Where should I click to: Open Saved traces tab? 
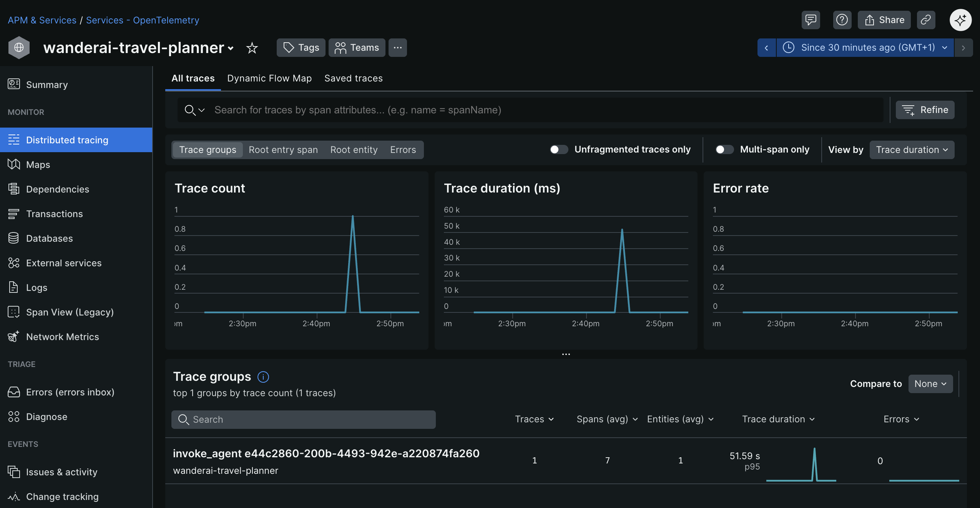point(353,78)
